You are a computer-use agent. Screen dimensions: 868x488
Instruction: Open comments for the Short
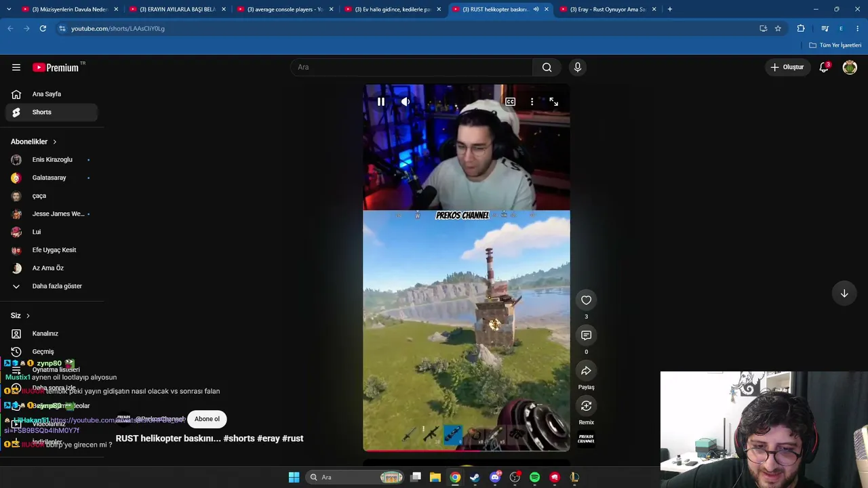(586, 335)
